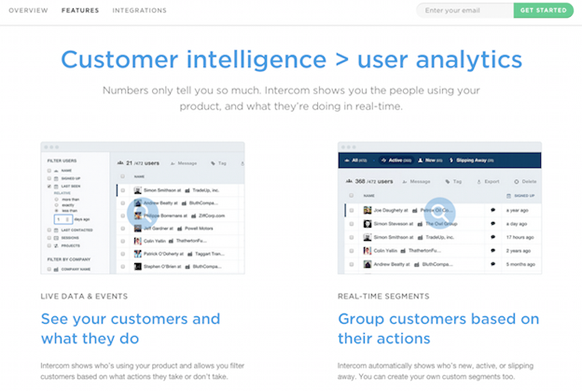The image size is (582, 391).
Task: Check the Signed Up filter checkbox
Action: tap(49, 179)
